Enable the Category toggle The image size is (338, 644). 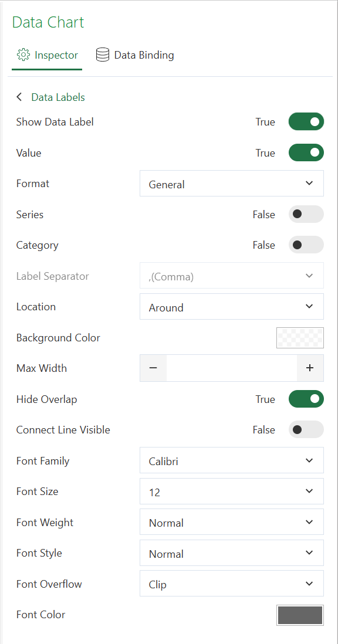(x=306, y=245)
